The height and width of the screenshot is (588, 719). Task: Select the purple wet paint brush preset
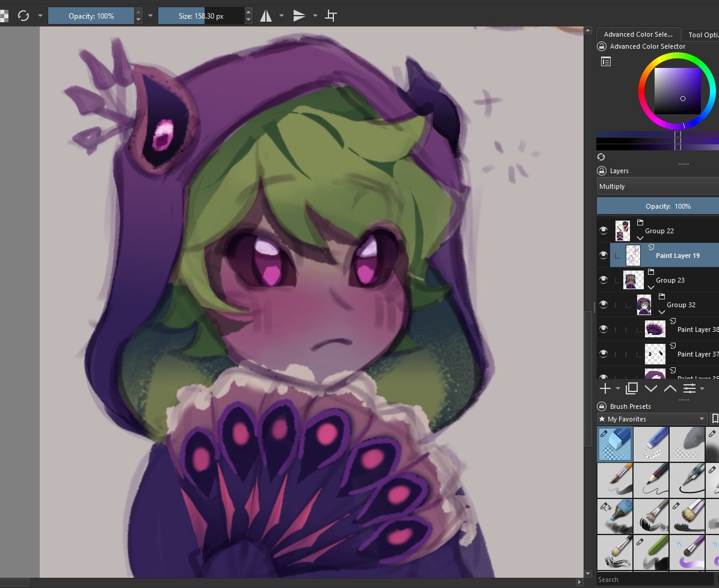(x=687, y=553)
